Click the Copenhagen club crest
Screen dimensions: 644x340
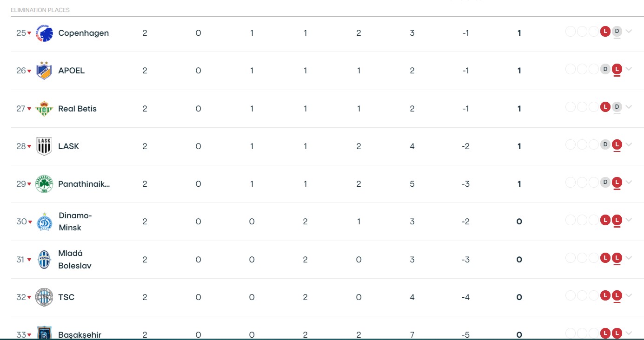(44, 33)
